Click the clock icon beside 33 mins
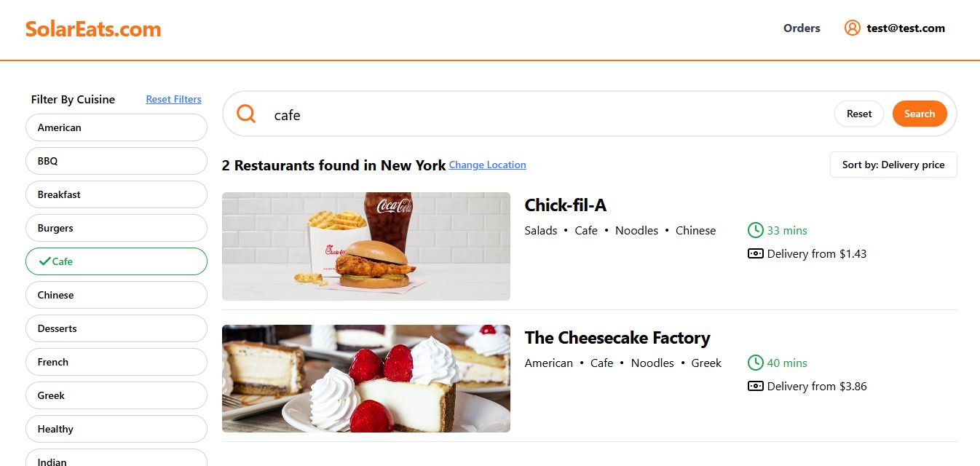Viewport: 980px width, 466px height. 756,230
